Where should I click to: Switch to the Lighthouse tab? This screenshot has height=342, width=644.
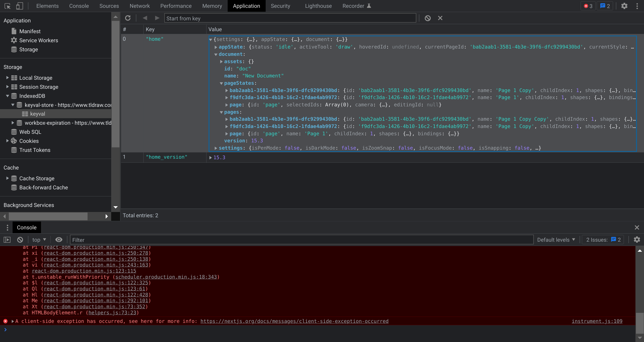318,6
